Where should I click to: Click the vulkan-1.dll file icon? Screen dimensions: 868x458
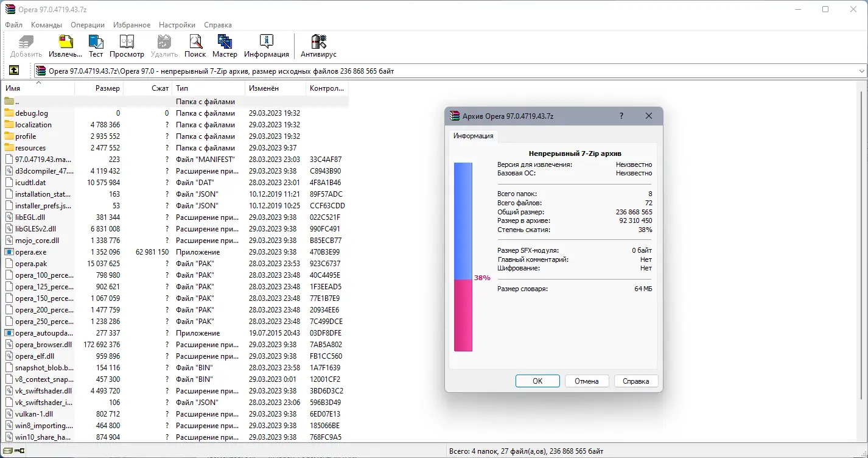(9, 414)
